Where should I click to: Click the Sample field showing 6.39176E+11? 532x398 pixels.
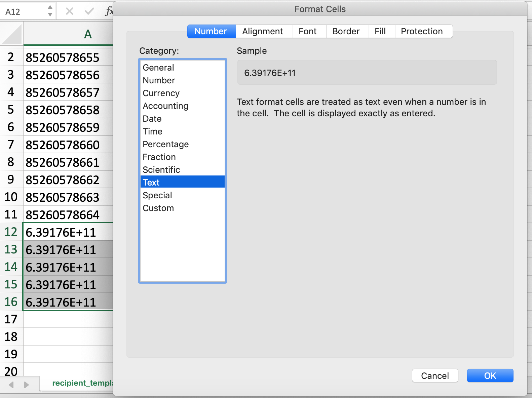coord(367,72)
